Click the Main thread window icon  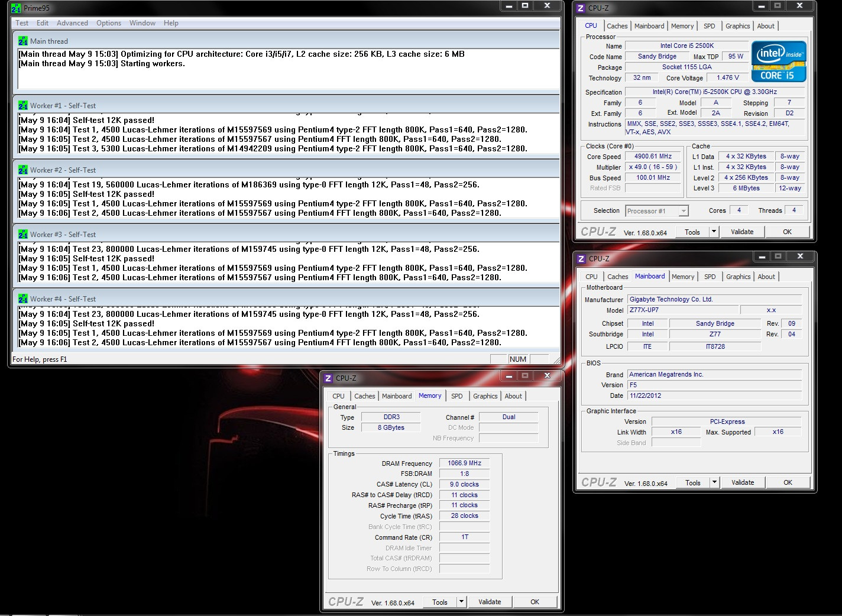coord(23,41)
